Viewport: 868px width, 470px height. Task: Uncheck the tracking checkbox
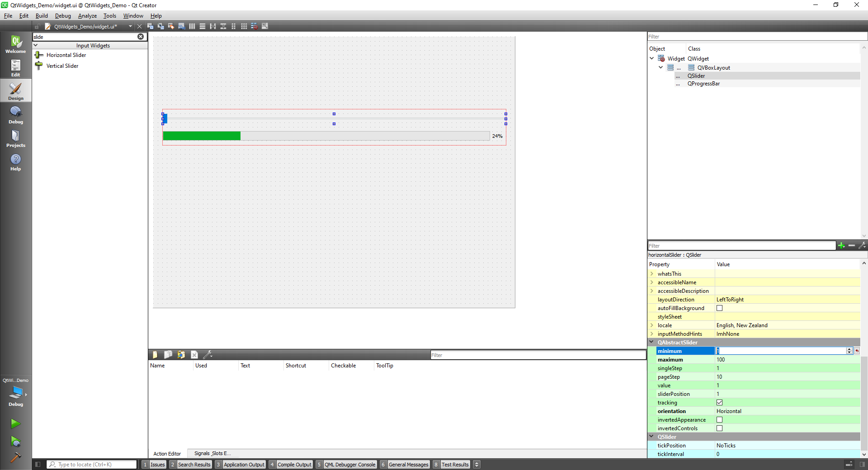click(x=719, y=403)
